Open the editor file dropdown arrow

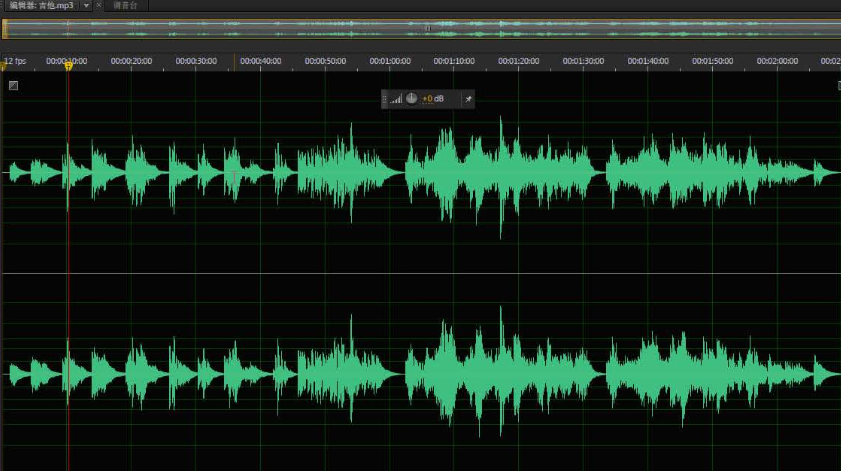(86, 5)
